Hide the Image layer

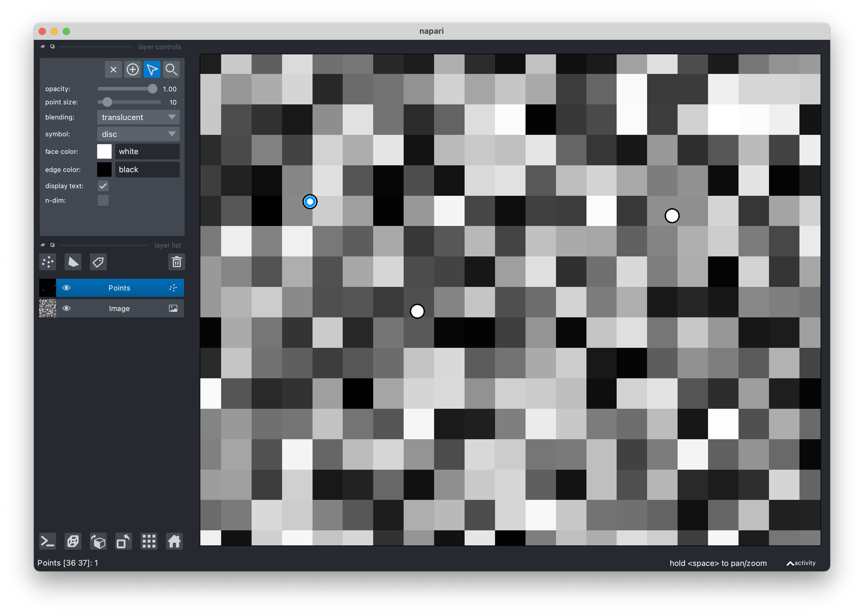(x=66, y=308)
